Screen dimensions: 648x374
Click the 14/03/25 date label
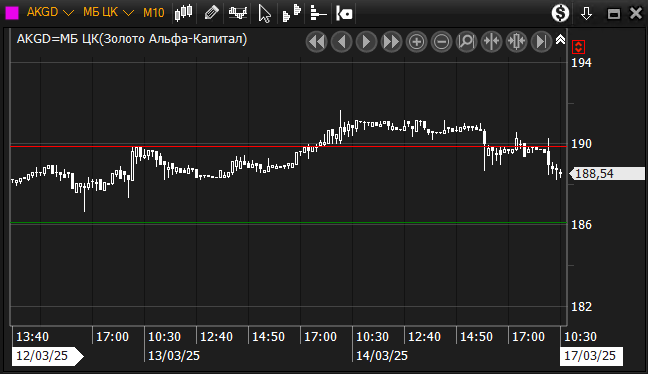pyautogui.click(x=381, y=356)
